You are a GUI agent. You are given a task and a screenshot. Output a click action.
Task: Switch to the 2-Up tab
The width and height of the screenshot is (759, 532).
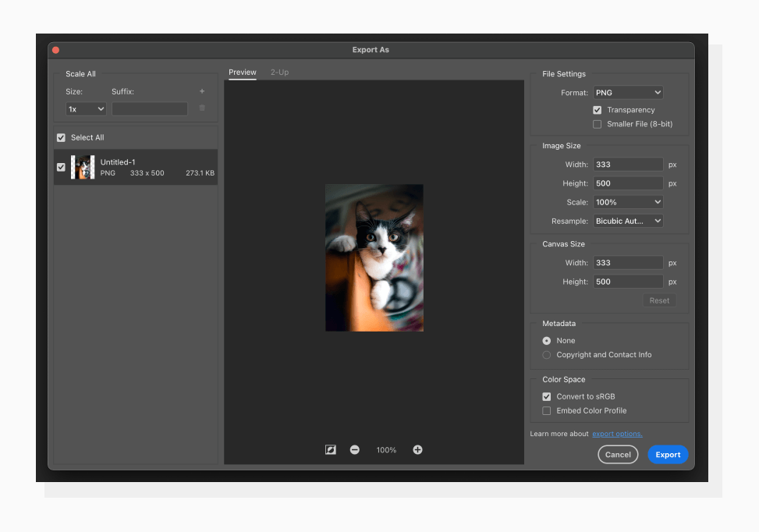[279, 72]
